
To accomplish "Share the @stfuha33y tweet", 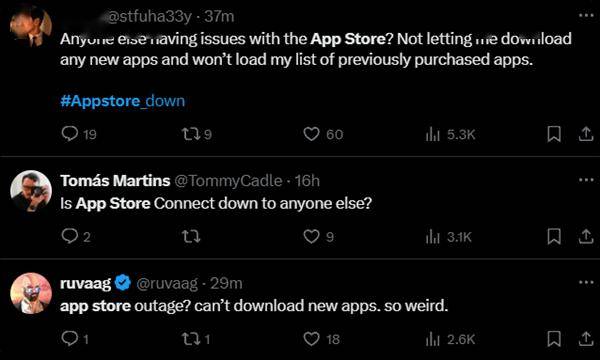I will click(x=585, y=134).
